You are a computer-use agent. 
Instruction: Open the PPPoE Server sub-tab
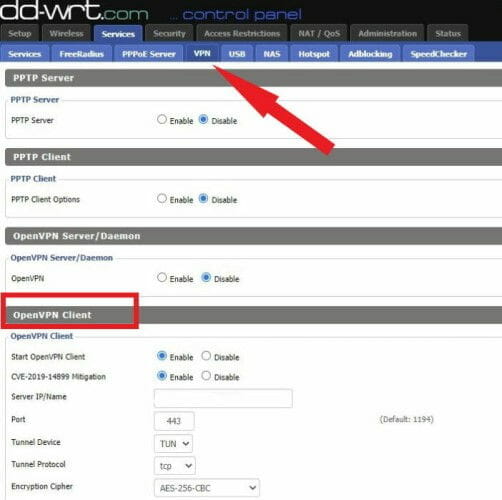(x=149, y=54)
